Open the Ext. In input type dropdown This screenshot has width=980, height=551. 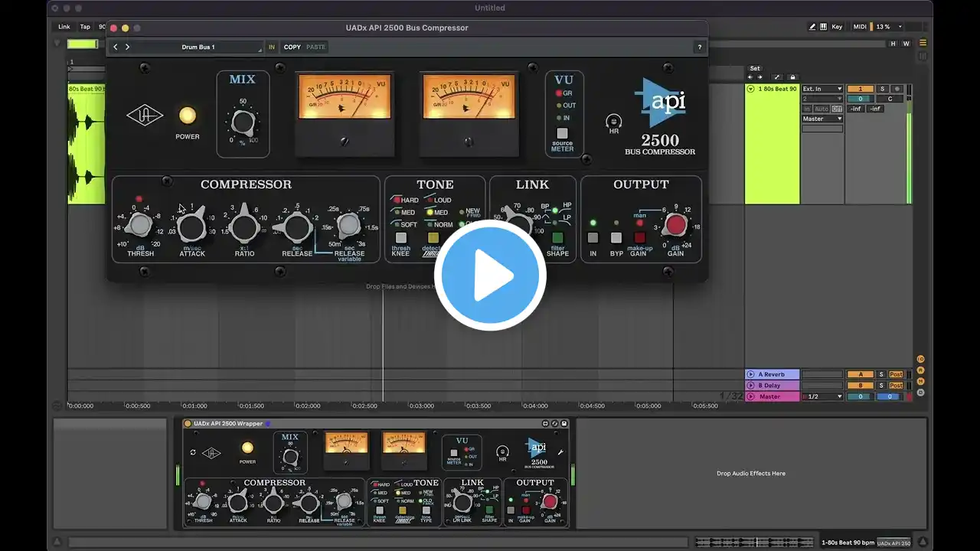(822, 89)
